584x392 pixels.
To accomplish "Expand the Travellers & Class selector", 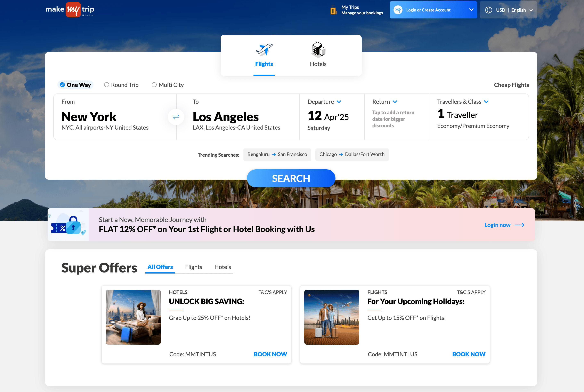I will (486, 102).
